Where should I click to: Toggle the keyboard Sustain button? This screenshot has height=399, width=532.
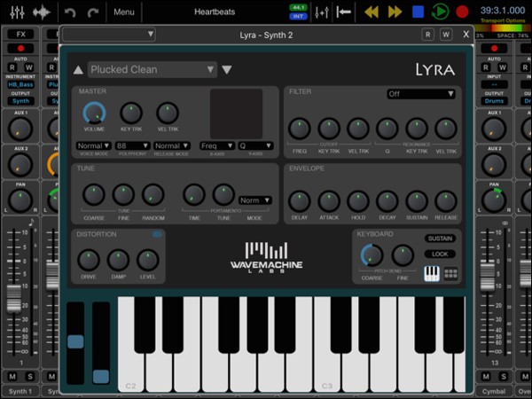[x=439, y=239]
